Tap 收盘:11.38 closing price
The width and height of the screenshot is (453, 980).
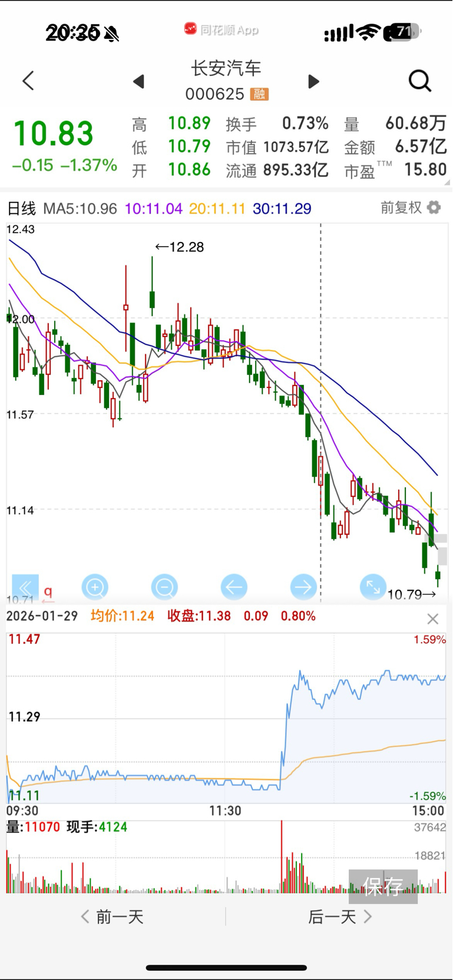point(199,616)
